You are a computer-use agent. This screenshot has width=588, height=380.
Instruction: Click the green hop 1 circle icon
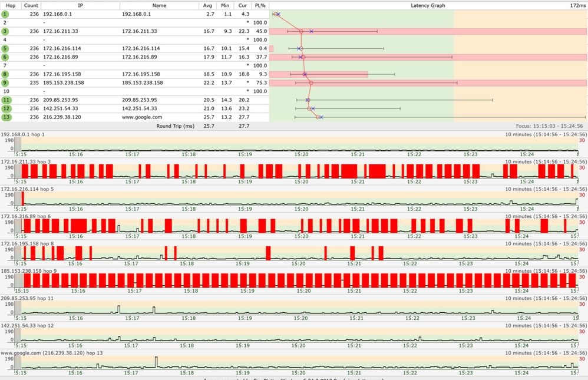coord(5,13)
